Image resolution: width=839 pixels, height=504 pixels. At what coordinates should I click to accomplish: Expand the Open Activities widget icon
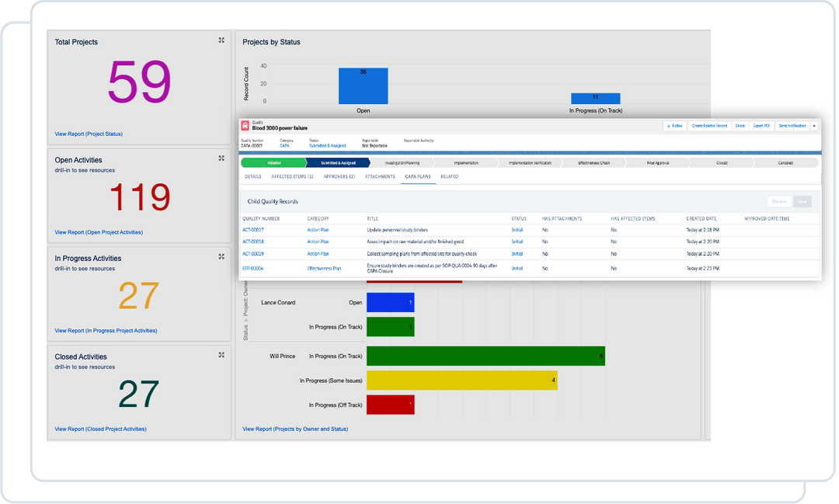coord(222,158)
